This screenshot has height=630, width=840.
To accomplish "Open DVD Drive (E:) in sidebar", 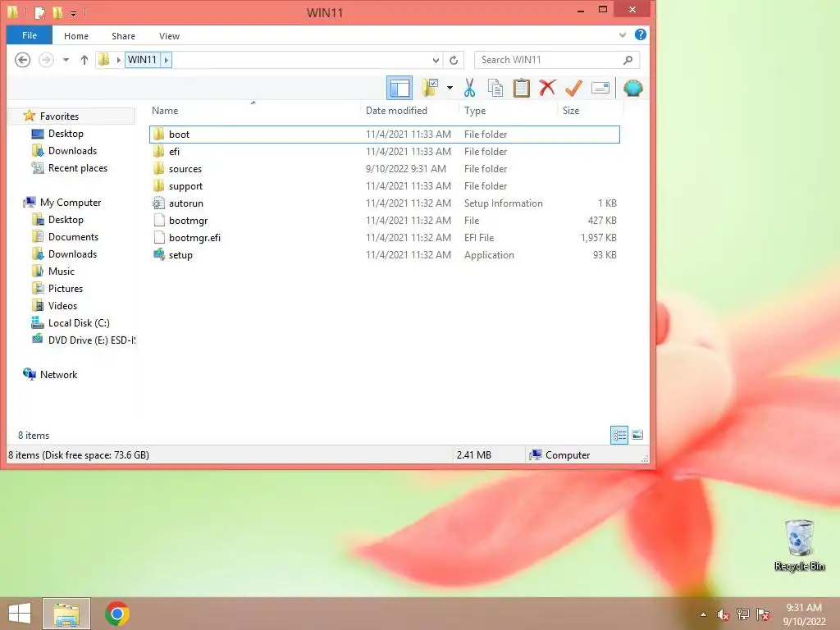I will (83, 340).
